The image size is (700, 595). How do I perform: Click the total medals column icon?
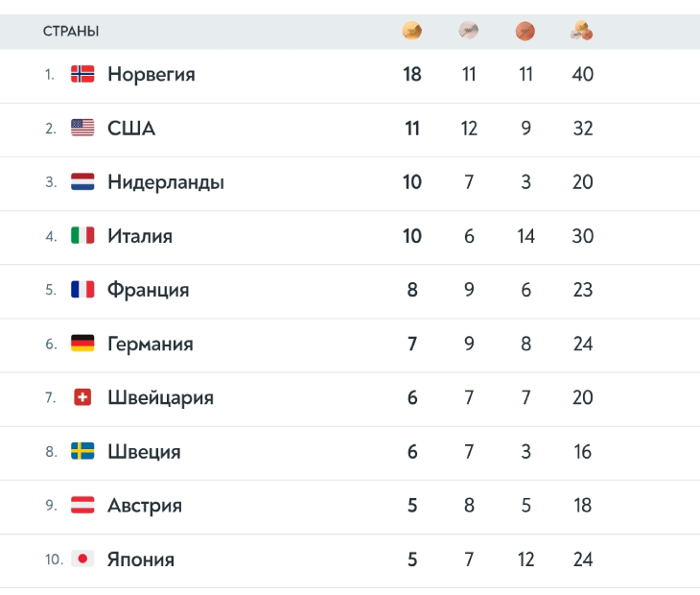582,32
